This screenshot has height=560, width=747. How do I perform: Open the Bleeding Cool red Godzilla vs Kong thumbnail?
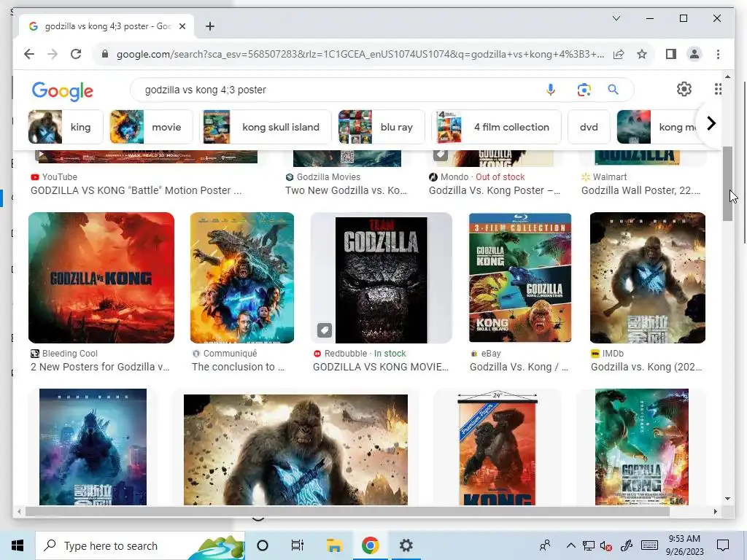coord(101,278)
